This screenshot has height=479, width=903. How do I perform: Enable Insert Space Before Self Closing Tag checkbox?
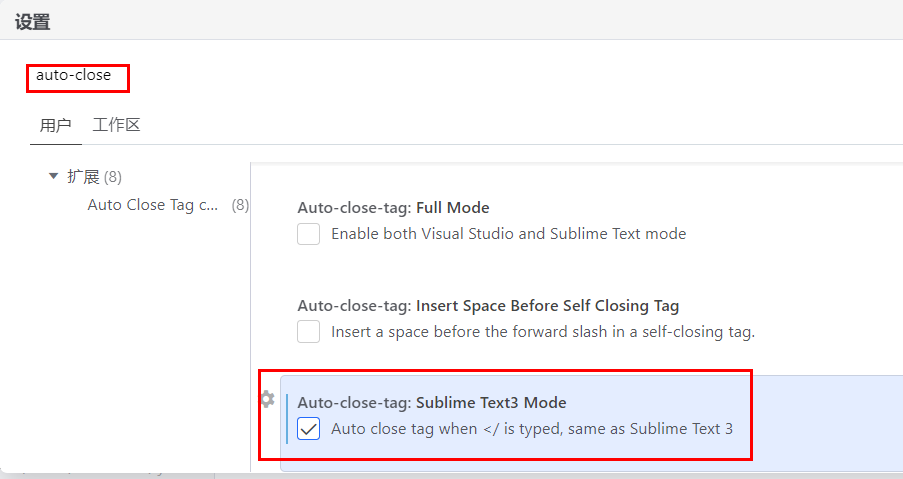(309, 332)
